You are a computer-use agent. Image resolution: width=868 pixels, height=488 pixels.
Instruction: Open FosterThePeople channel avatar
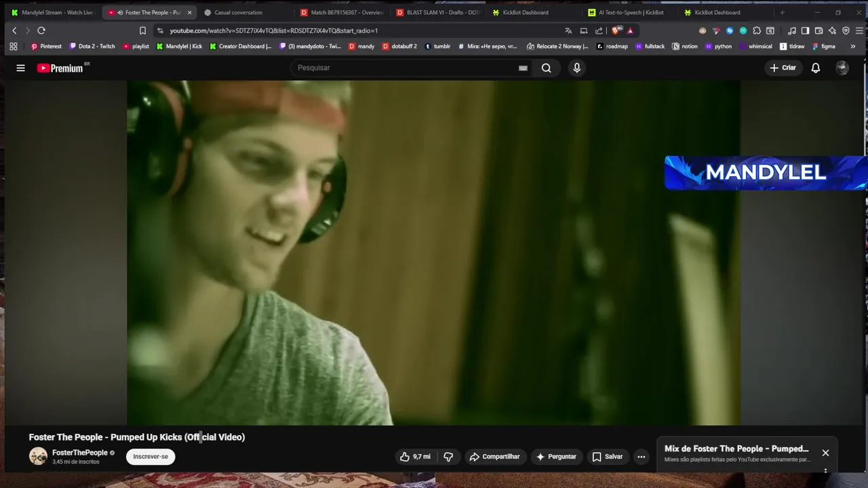pos(38,456)
